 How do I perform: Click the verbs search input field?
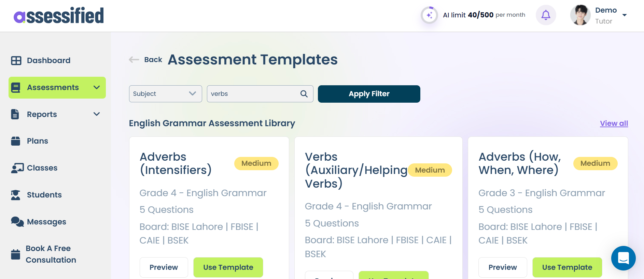coord(253,94)
